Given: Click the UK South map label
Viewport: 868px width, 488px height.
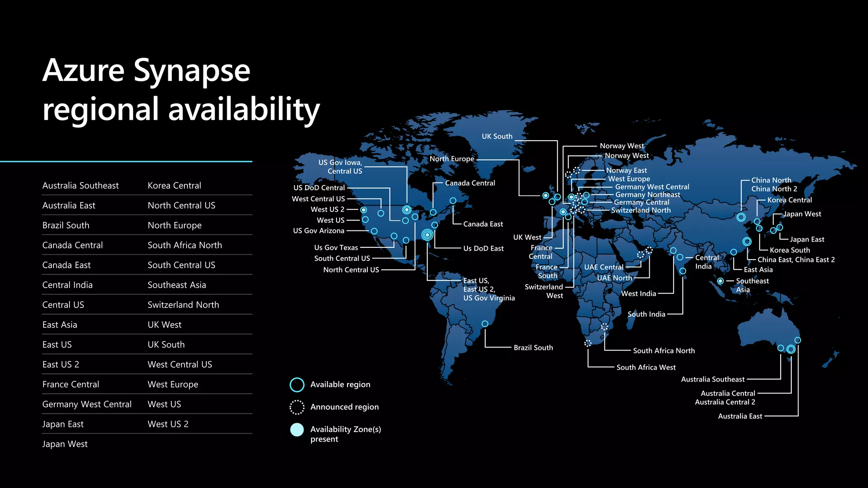Looking at the screenshot, I should (x=497, y=136).
